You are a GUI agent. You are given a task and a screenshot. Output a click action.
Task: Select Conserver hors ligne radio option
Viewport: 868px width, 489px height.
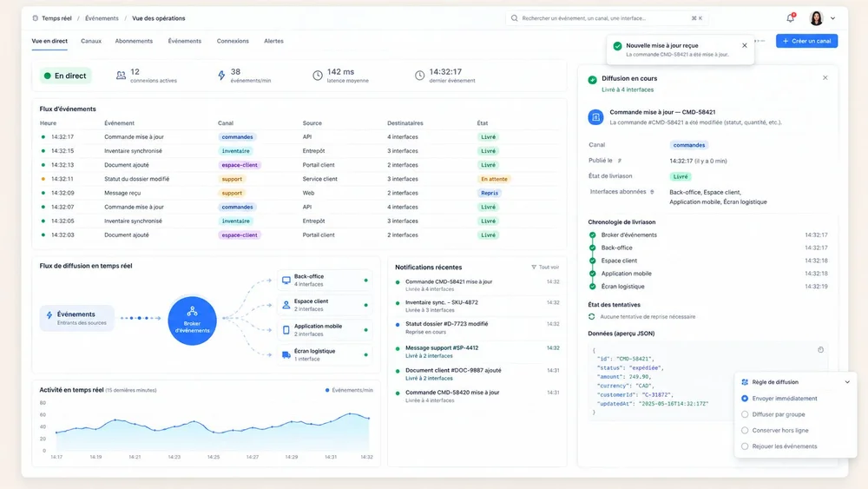(x=745, y=430)
